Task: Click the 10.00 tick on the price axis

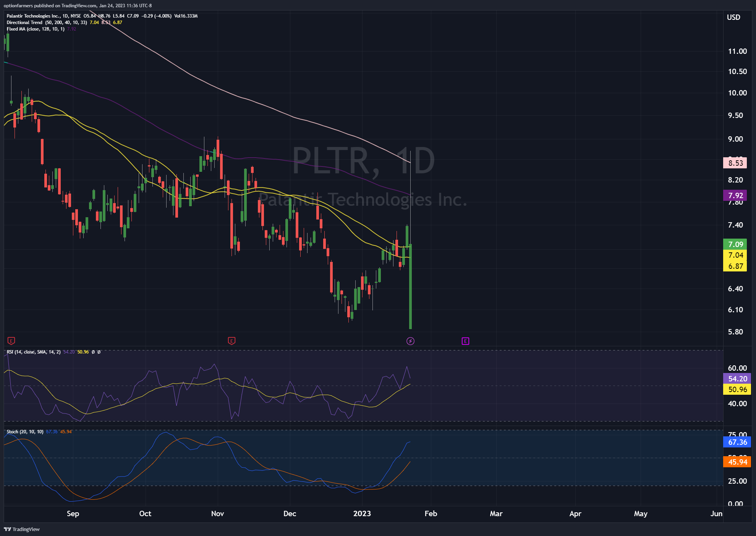Action: (x=737, y=93)
